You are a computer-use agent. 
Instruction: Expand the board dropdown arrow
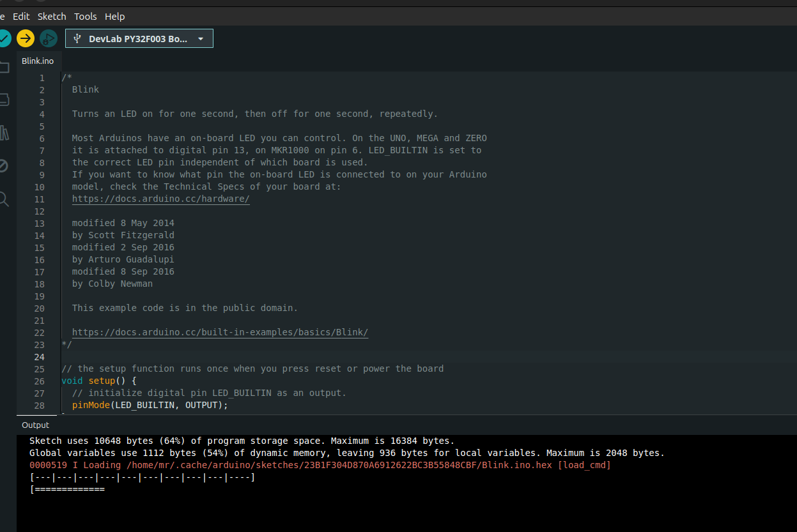tap(201, 38)
